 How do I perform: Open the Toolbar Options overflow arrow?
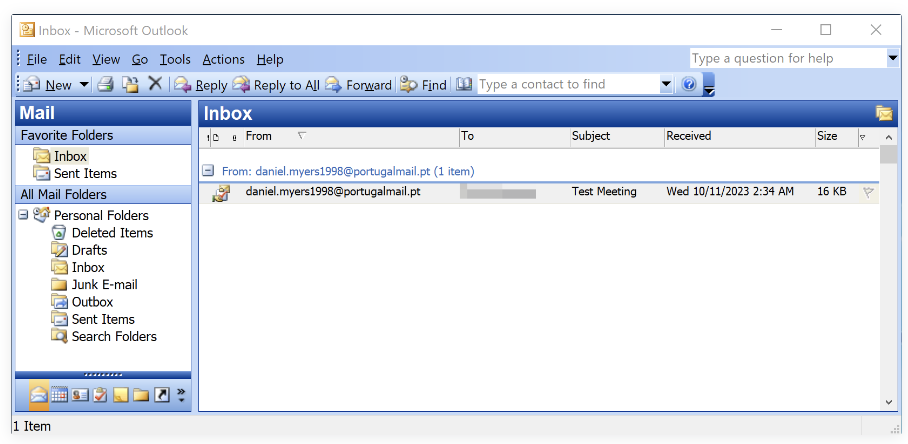point(709,85)
